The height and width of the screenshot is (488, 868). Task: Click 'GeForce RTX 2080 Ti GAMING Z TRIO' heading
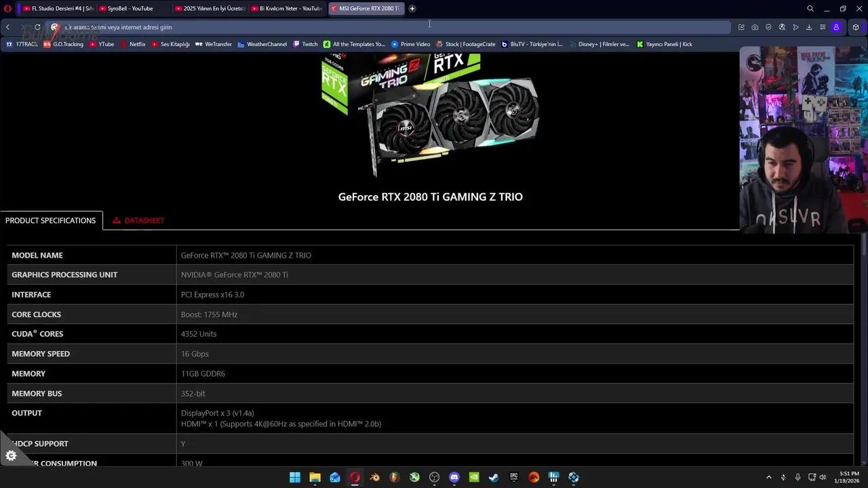431,197
